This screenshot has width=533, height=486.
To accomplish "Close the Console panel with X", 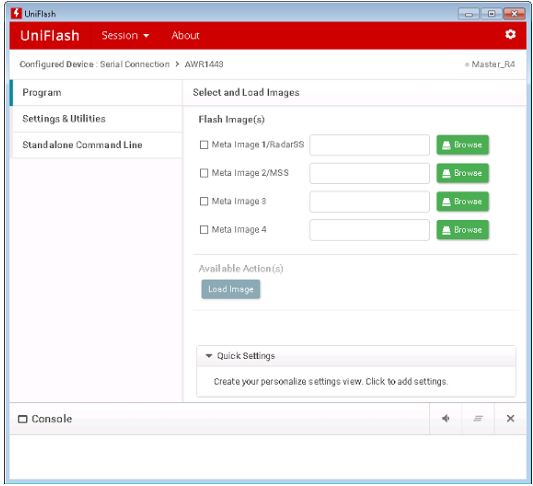I will click(x=510, y=418).
